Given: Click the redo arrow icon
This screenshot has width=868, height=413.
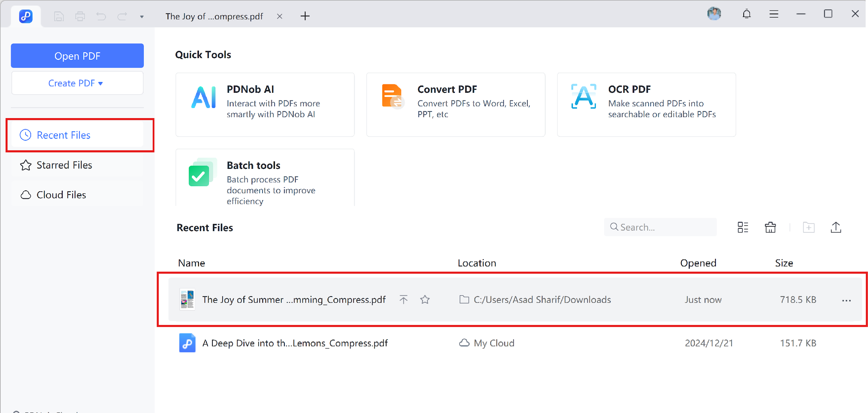Looking at the screenshot, I should tap(122, 16).
